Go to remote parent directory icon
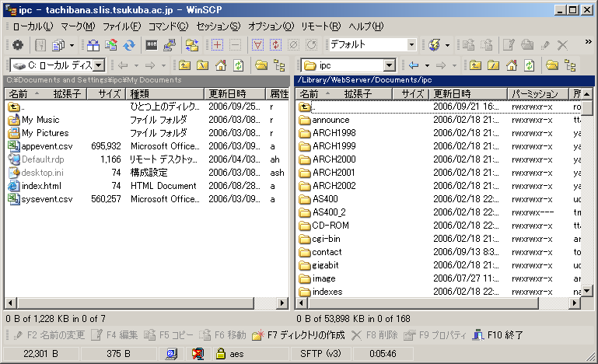The height and width of the screenshot is (364, 598). tap(475, 65)
